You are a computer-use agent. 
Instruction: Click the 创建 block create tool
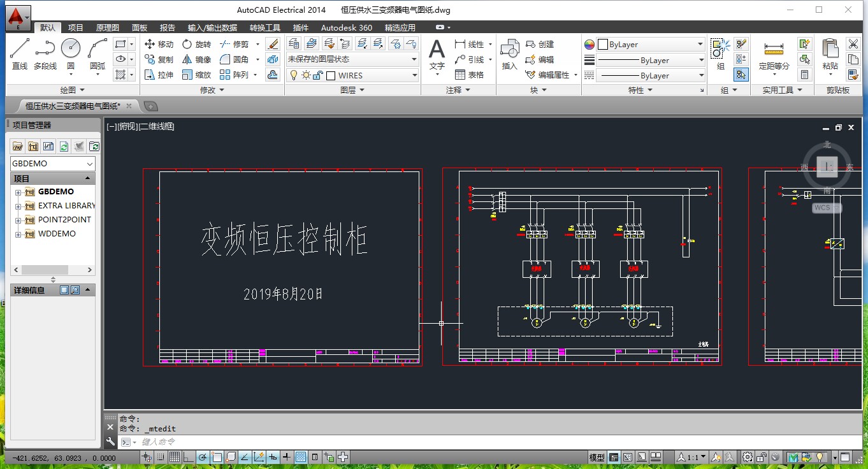point(540,44)
